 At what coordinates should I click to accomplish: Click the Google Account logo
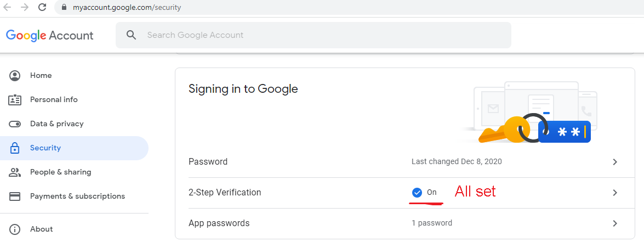coord(50,35)
